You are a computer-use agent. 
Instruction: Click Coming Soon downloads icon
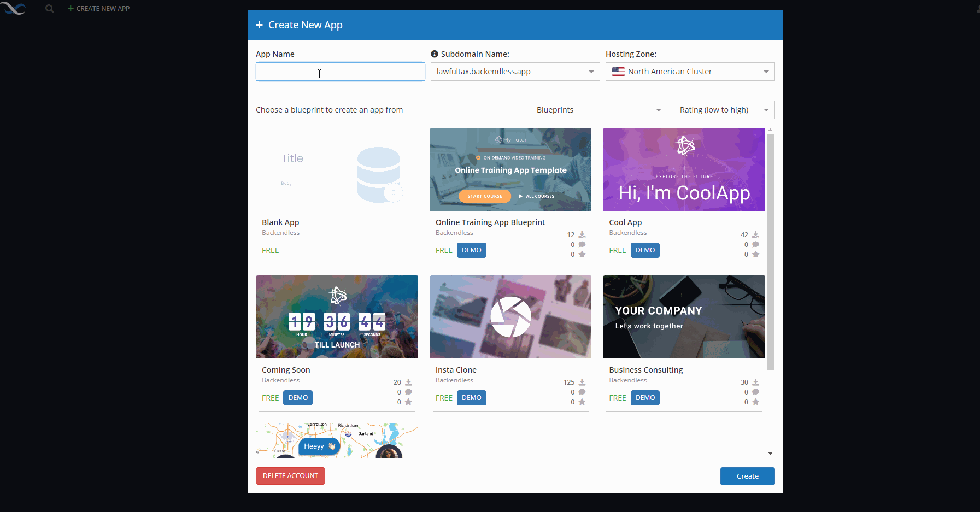click(409, 382)
